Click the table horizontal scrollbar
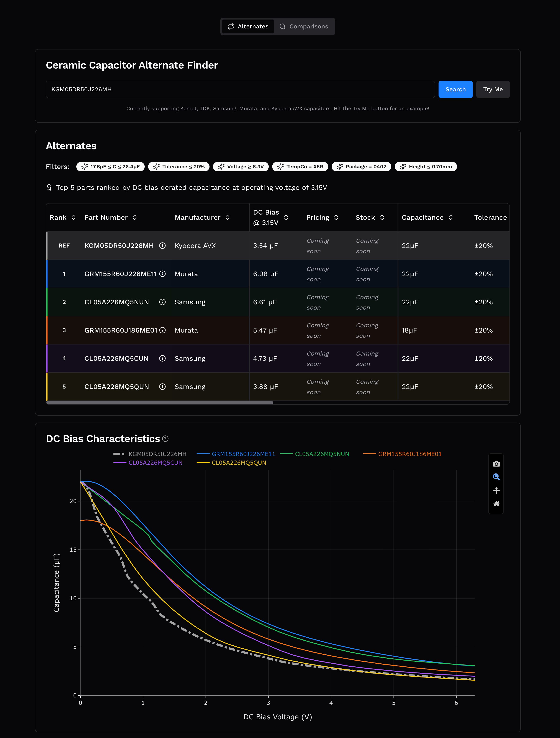The image size is (560, 738). point(159,403)
